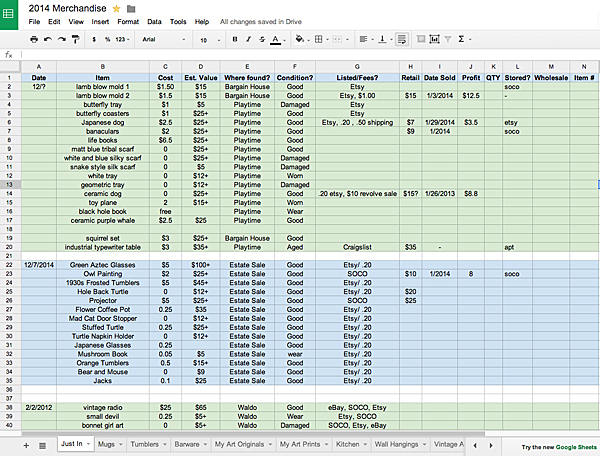The image size is (600, 456).
Task: Toggle strikethrough formatting
Action: point(262,39)
